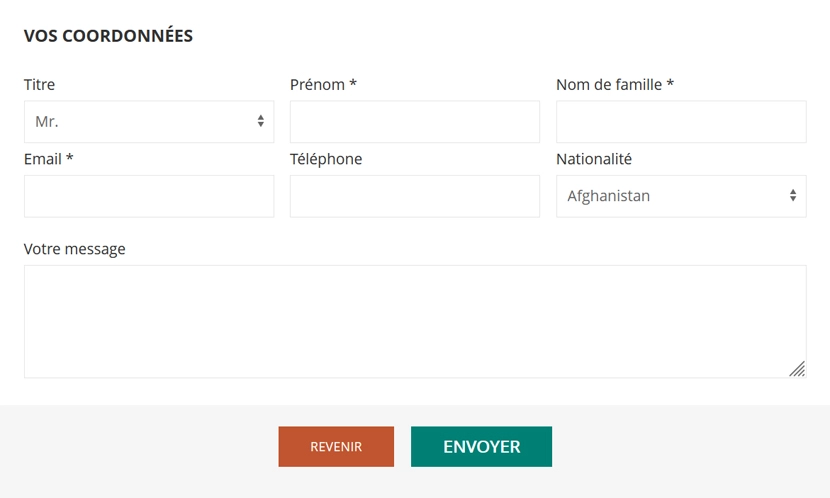Click the 'Email *' field label
The width and height of the screenshot is (830, 498).
coord(48,159)
